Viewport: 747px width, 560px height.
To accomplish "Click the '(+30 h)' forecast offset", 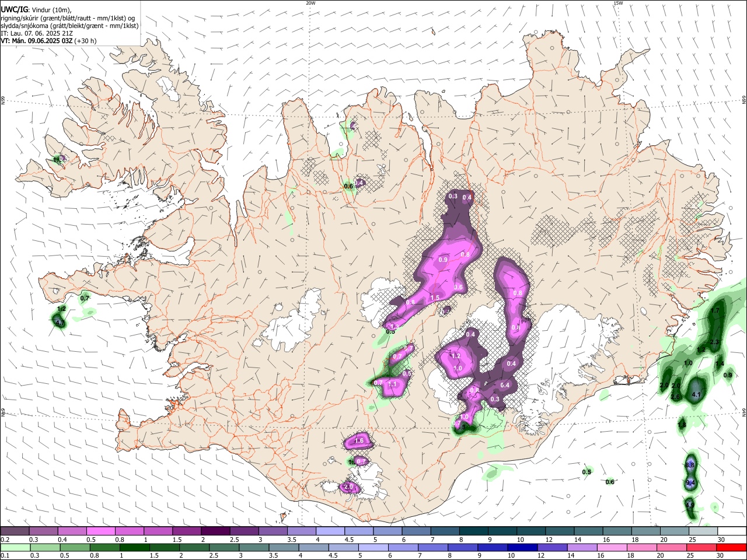I will (86, 41).
